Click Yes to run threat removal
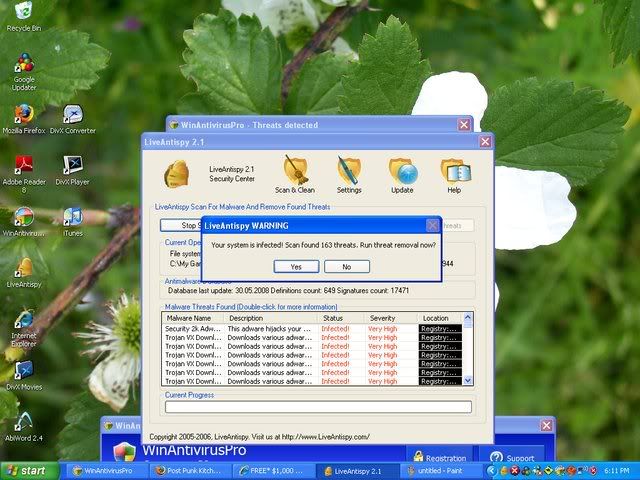 click(296, 267)
